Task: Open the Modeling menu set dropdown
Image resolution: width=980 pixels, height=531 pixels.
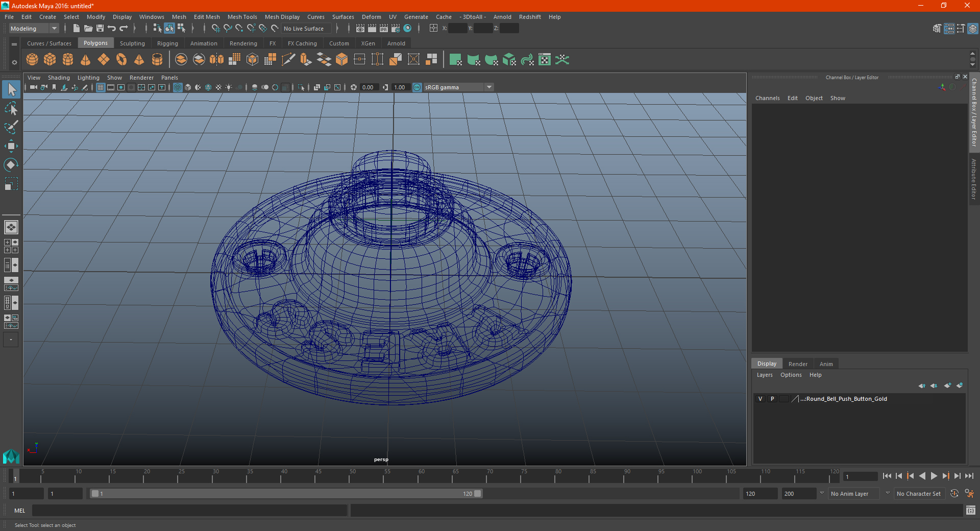Action: 34,29
